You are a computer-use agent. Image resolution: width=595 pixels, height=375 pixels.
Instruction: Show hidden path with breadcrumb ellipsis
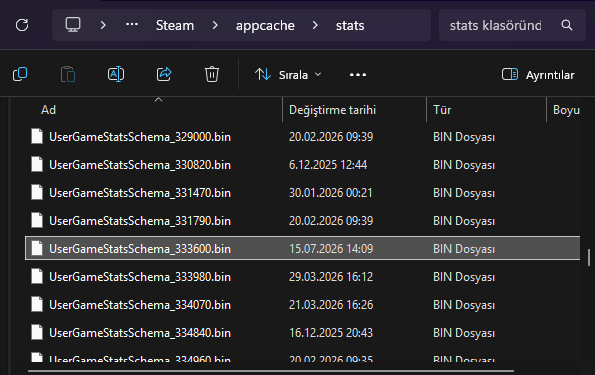coord(132,24)
